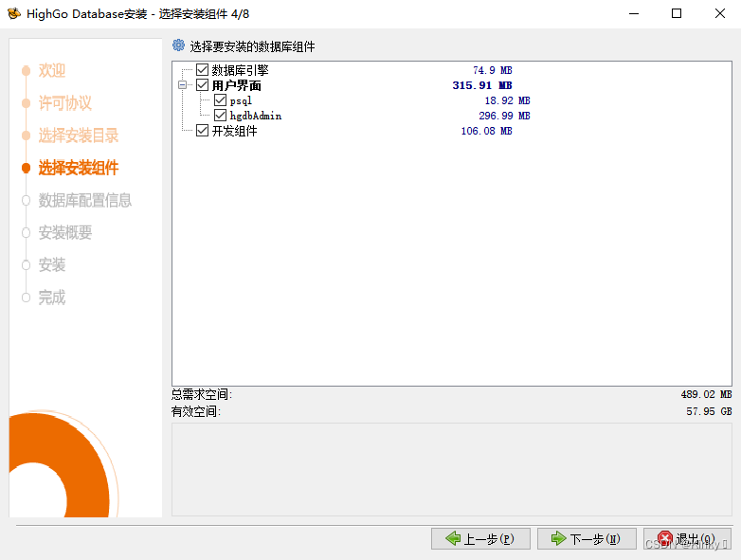Click the 安装 step in sidebar
741x560 pixels.
point(52,264)
